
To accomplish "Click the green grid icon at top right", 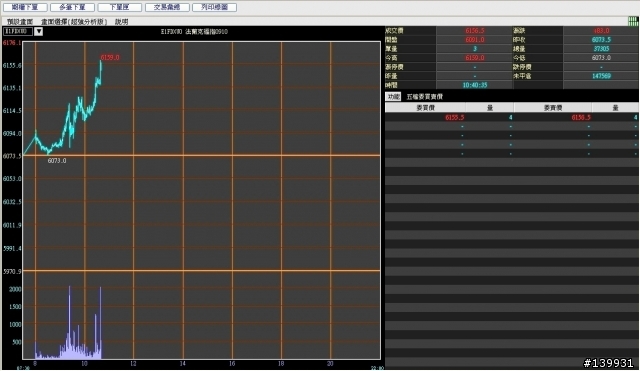I will (633, 21).
